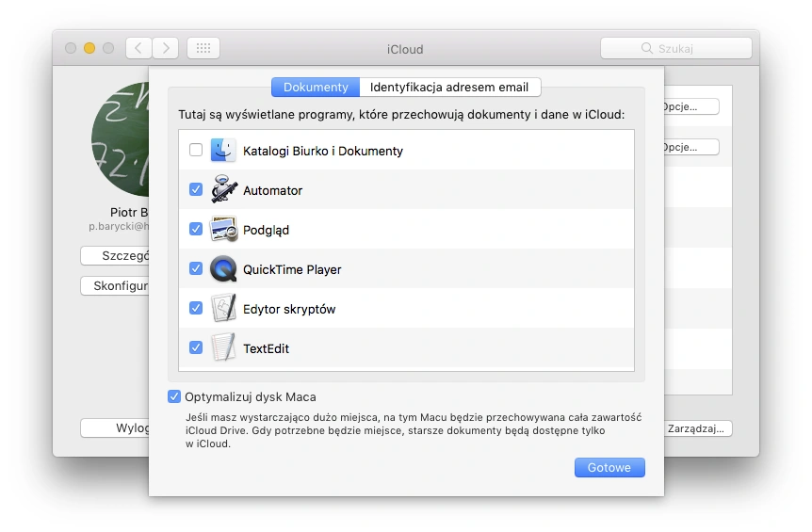Image resolution: width=812 pixels, height=532 pixels.
Task: Show all preferences via grid button
Action: pos(203,48)
